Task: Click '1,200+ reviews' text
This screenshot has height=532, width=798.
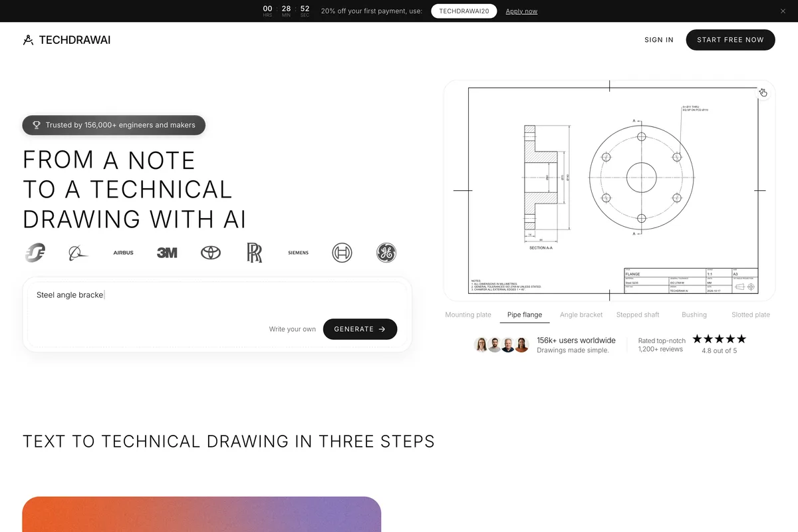Action: (660, 349)
